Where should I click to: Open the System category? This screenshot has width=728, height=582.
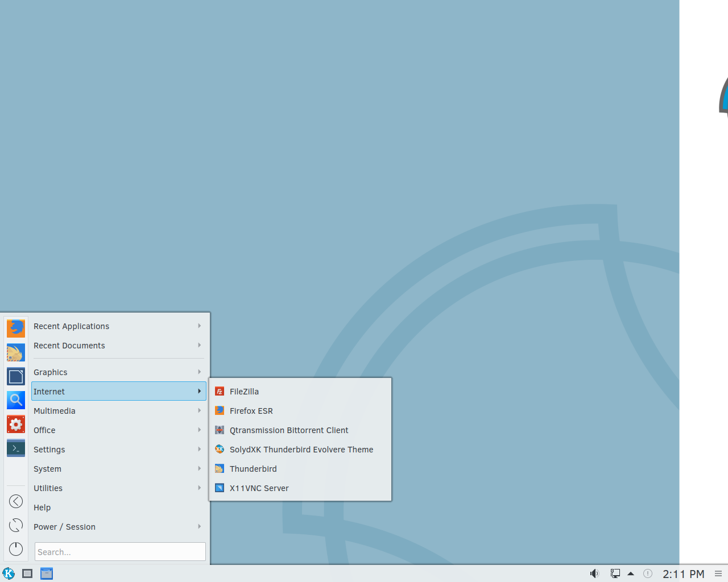click(119, 469)
